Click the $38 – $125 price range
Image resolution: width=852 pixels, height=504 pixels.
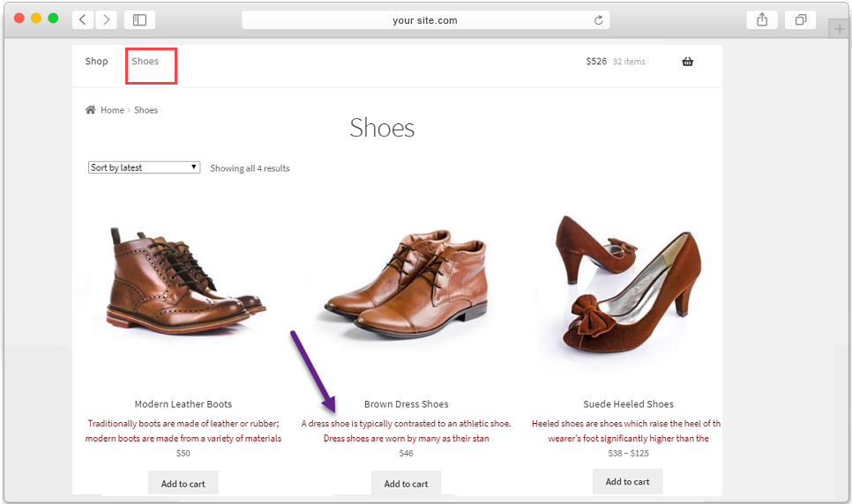pyautogui.click(x=628, y=453)
